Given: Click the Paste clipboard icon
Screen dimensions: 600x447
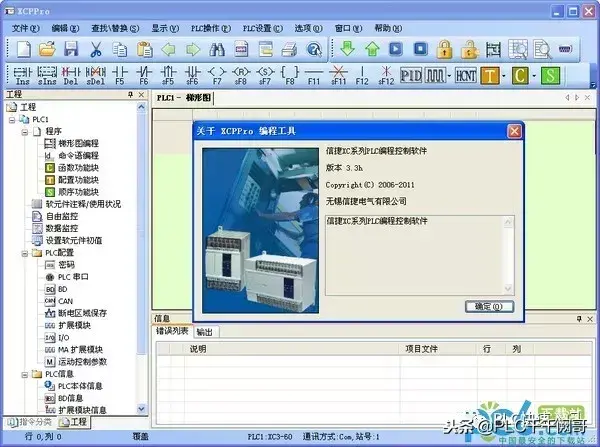Looking at the screenshot, I should 145,49.
